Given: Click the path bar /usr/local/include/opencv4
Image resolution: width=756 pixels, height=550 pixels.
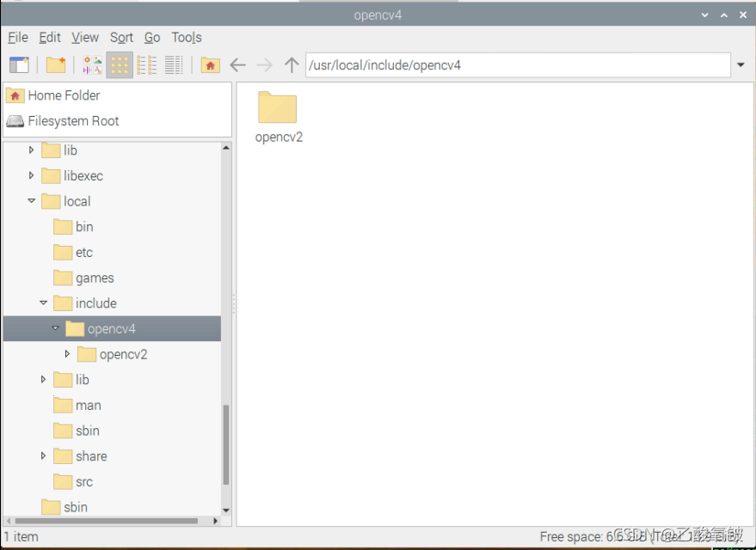Looking at the screenshot, I should [x=518, y=65].
